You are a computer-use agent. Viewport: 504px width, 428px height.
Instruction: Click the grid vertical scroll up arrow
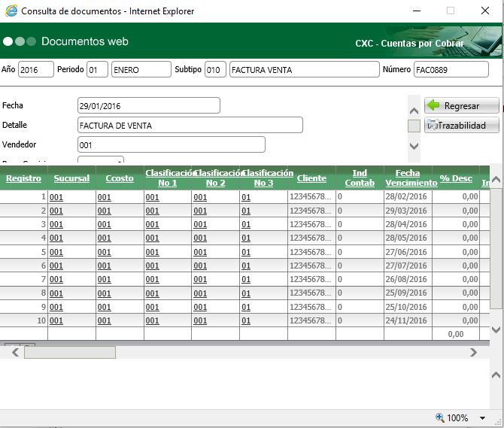point(496,179)
